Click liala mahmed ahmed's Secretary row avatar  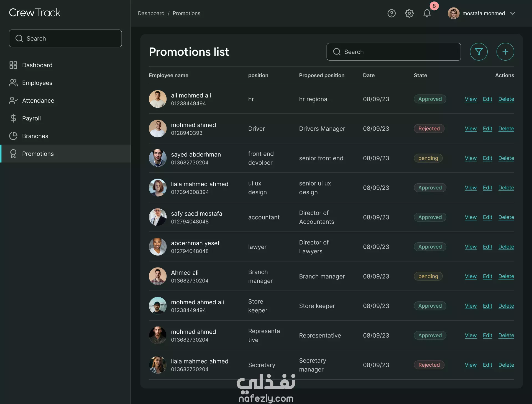point(158,365)
